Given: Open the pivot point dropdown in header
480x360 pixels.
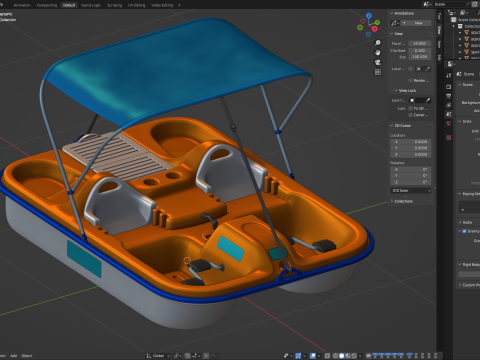Looking at the screenshot, I should click(178, 356).
